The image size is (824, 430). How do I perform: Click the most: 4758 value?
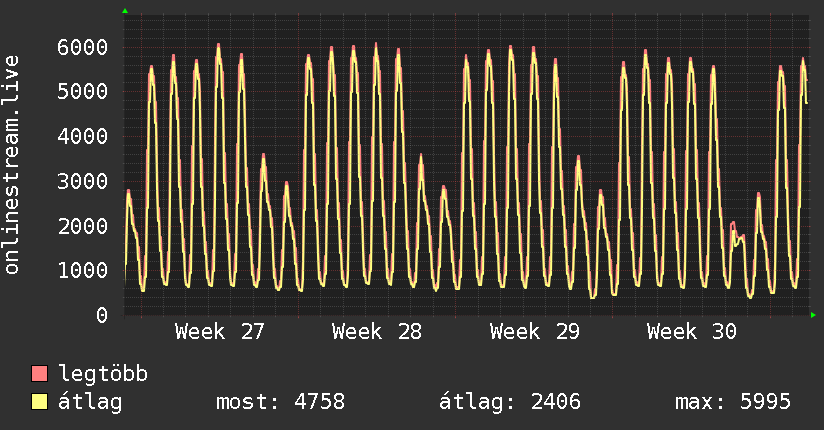pyautogui.click(x=281, y=402)
